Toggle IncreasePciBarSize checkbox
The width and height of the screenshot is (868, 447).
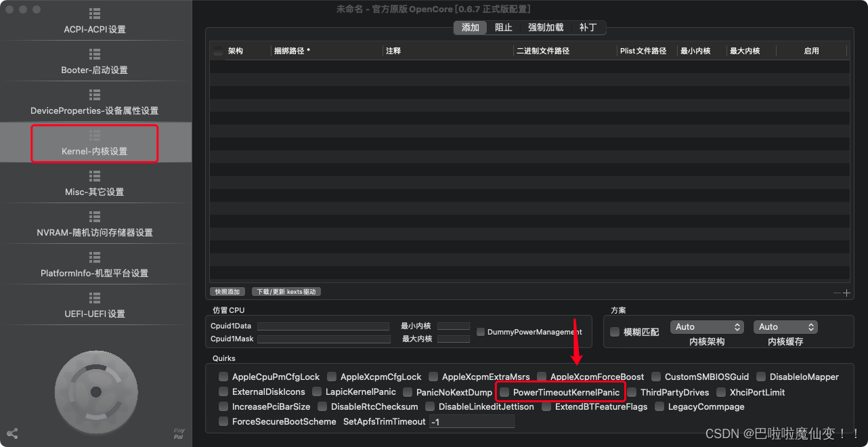[223, 406]
